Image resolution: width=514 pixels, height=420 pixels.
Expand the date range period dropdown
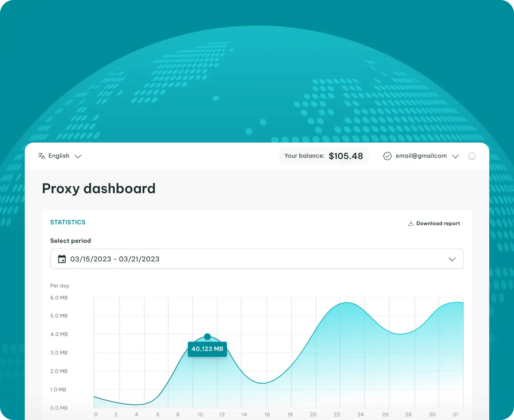click(x=452, y=259)
